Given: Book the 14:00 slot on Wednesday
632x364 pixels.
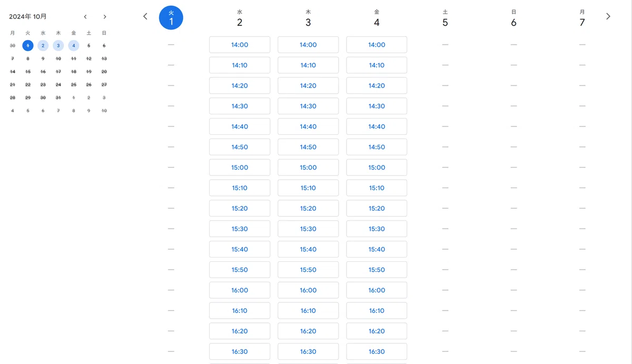Looking at the screenshot, I should [x=240, y=45].
